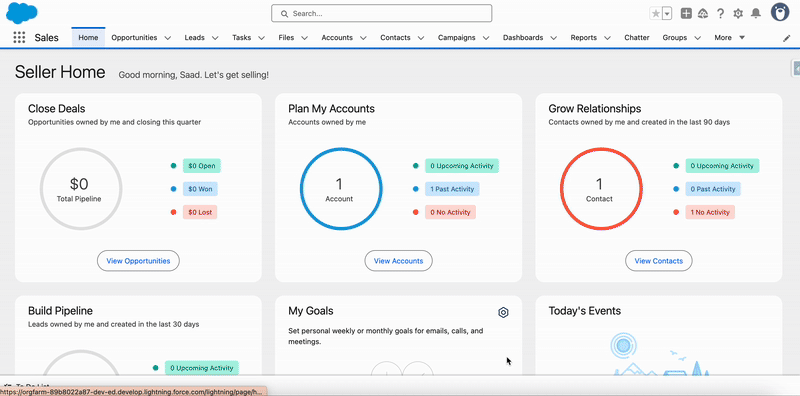The image size is (800, 396).
Task: Click the Grow Relationships title
Action: coord(595,109)
